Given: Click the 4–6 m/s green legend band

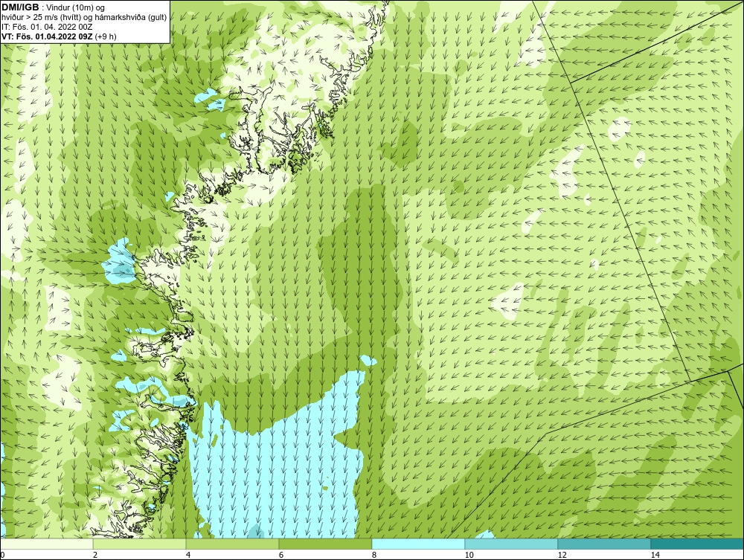Looking at the screenshot, I should point(232,544).
